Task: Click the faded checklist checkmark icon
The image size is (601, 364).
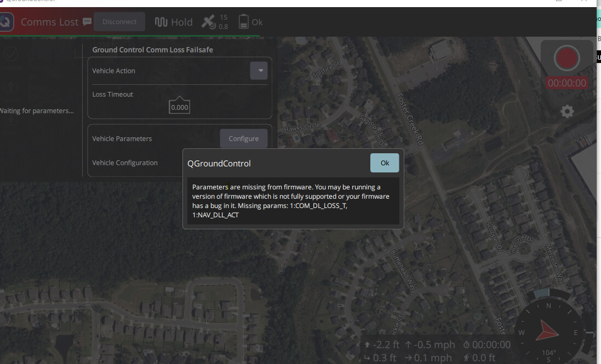Action: coord(11,54)
